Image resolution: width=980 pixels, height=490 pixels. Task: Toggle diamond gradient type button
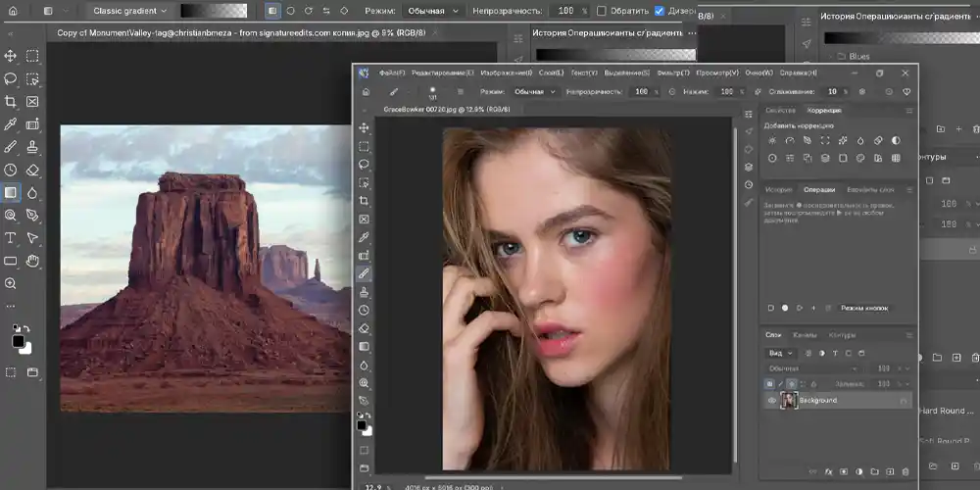point(344,11)
